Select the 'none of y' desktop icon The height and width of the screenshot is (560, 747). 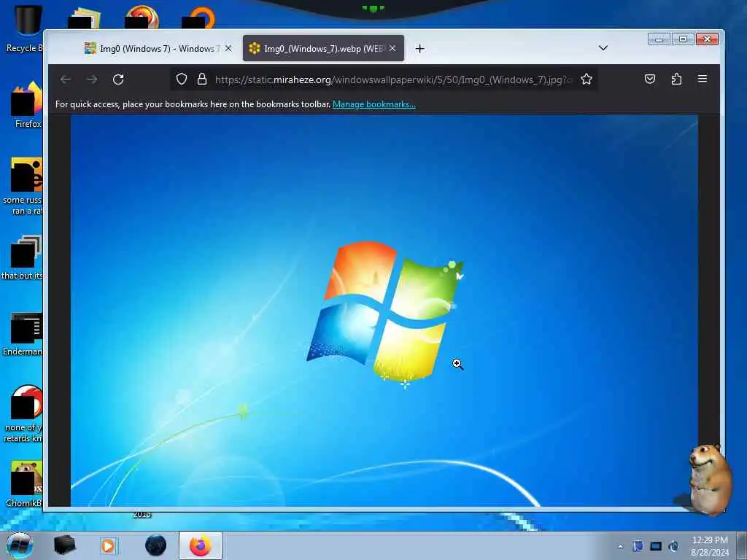click(23, 413)
